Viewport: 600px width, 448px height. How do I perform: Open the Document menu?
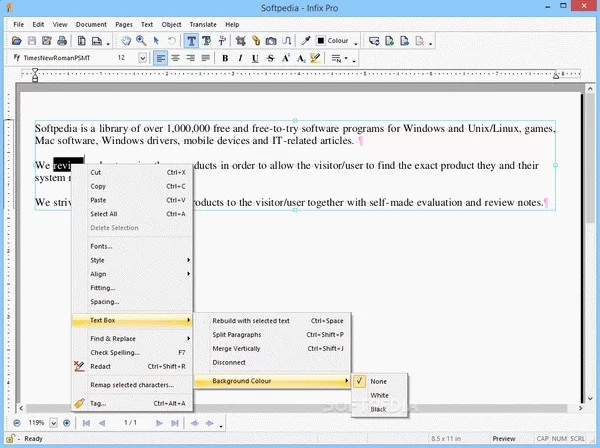[91, 24]
